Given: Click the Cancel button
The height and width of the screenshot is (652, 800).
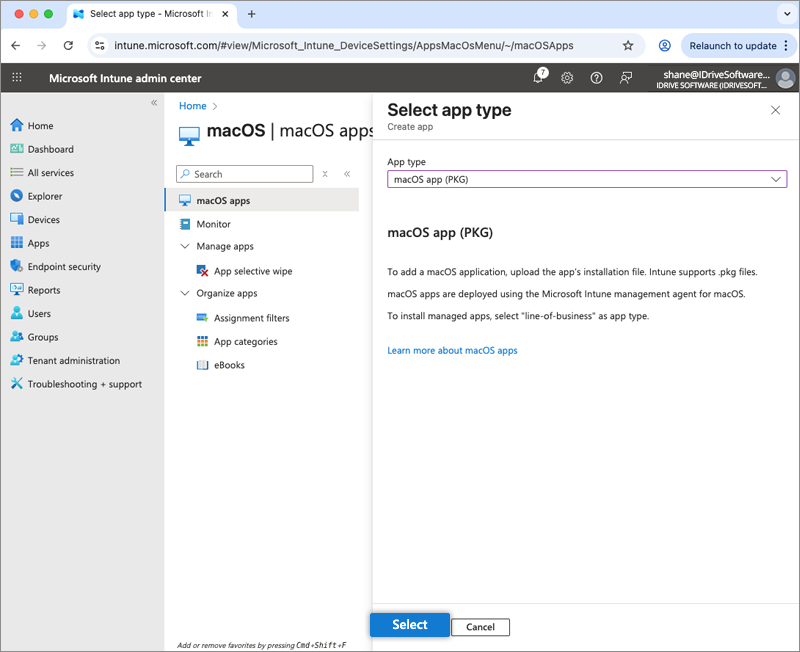Looking at the screenshot, I should point(480,627).
